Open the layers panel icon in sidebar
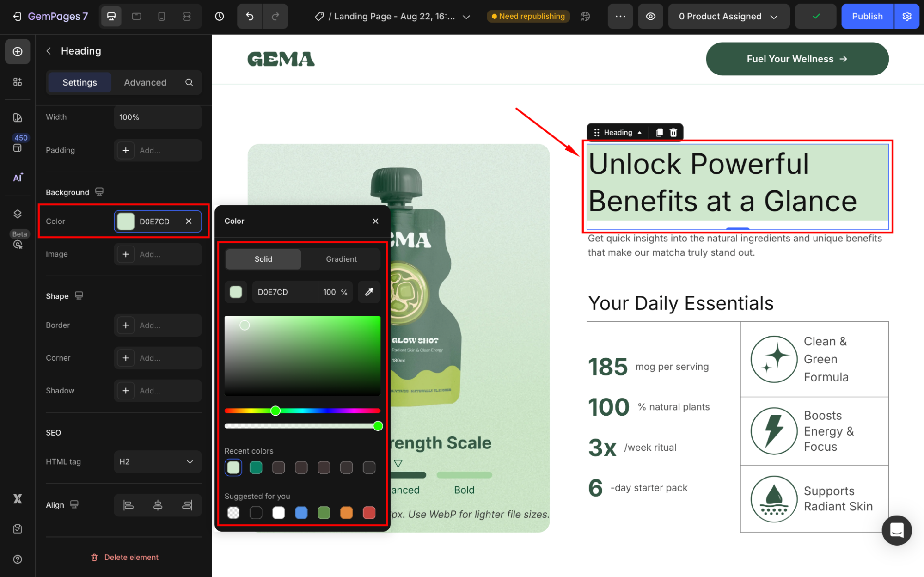The width and height of the screenshot is (924, 577). pyautogui.click(x=18, y=214)
